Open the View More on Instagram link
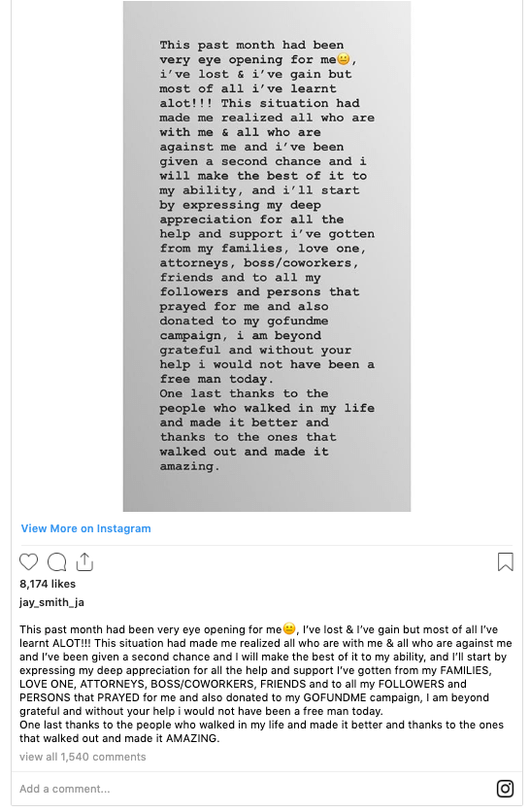530x812 pixels. 86,528
